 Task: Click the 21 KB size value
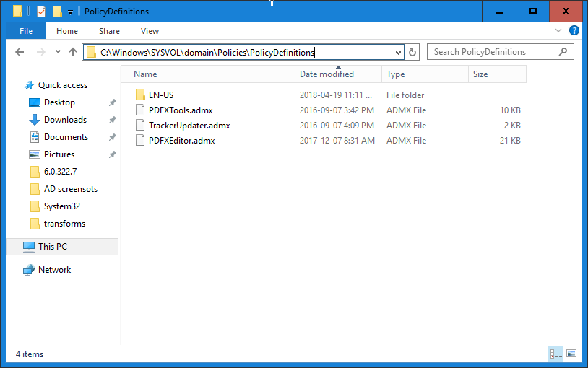pyautogui.click(x=510, y=141)
